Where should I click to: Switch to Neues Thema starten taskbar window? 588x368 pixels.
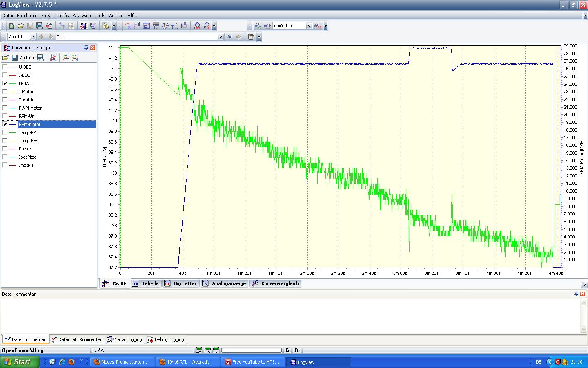coord(123,362)
